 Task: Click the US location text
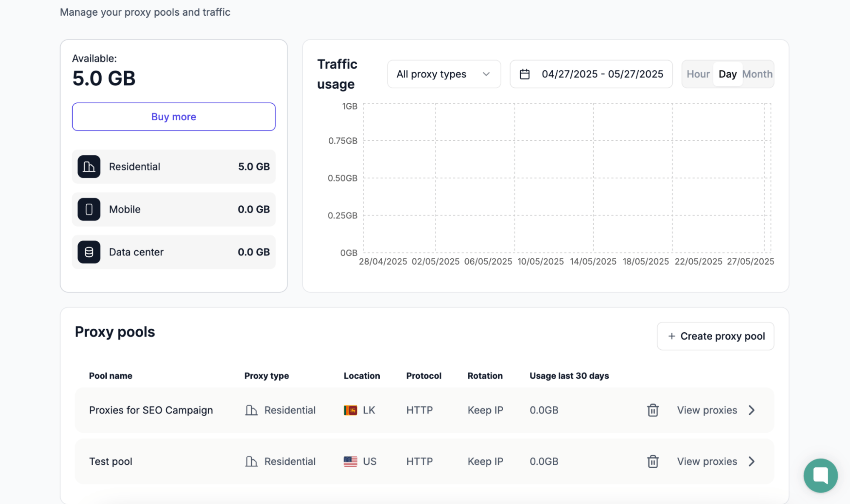(370, 461)
